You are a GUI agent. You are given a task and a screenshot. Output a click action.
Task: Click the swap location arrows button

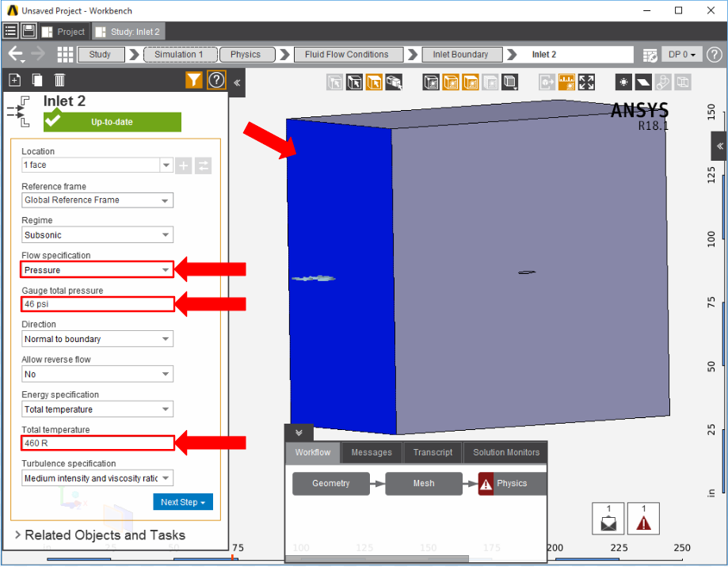[204, 166]
